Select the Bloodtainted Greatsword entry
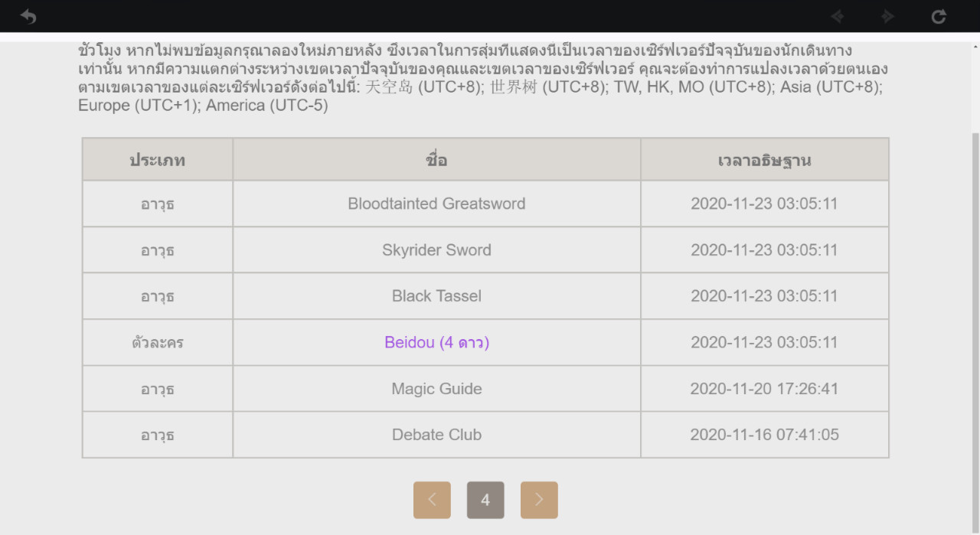980x535 pixels. [x=436, y=204]
